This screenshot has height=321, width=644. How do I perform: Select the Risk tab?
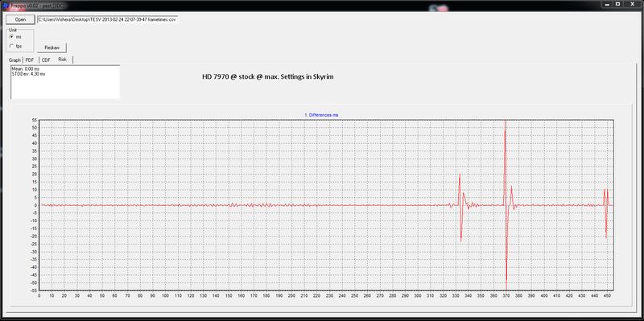pos(64,60)
